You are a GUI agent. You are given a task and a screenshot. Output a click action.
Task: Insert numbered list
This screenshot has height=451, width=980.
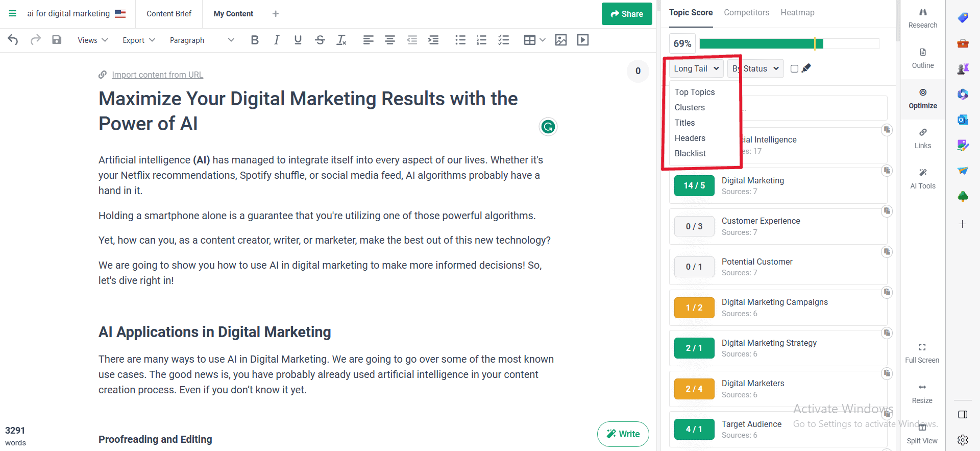point(481,40)
